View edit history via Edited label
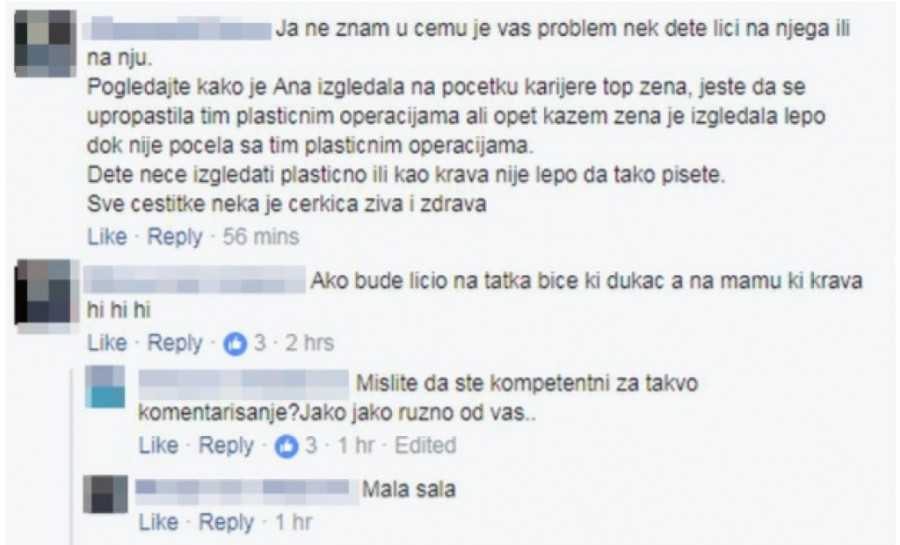 pos(425,445)
